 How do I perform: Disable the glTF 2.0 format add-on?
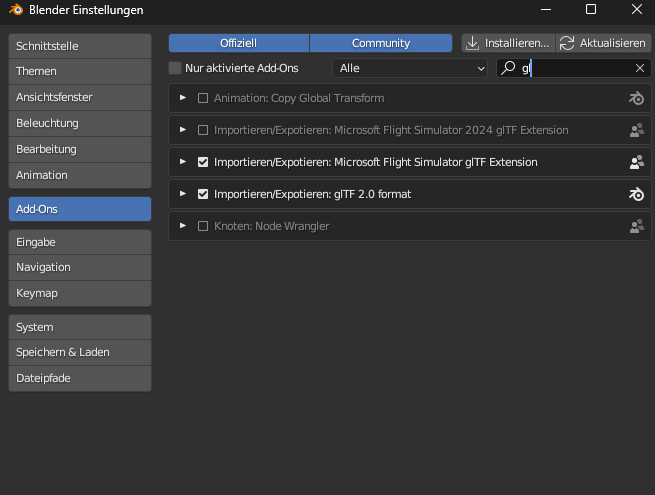point(203,194)
